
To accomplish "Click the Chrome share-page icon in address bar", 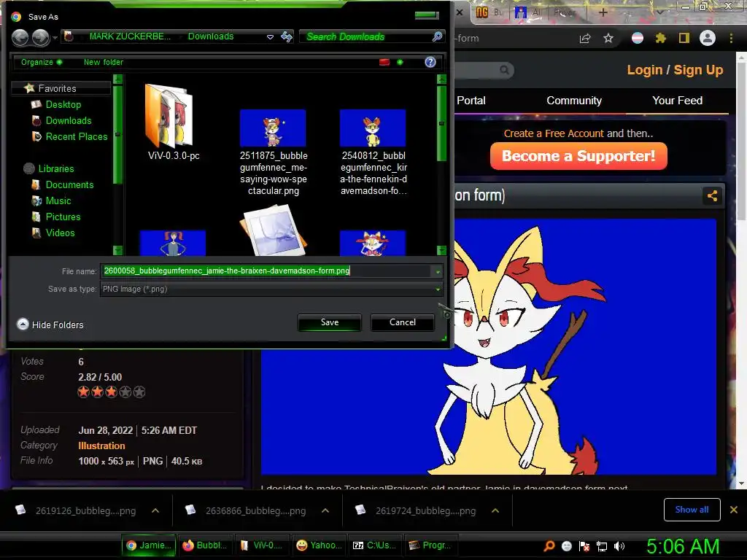I will [x=585, y=38].
